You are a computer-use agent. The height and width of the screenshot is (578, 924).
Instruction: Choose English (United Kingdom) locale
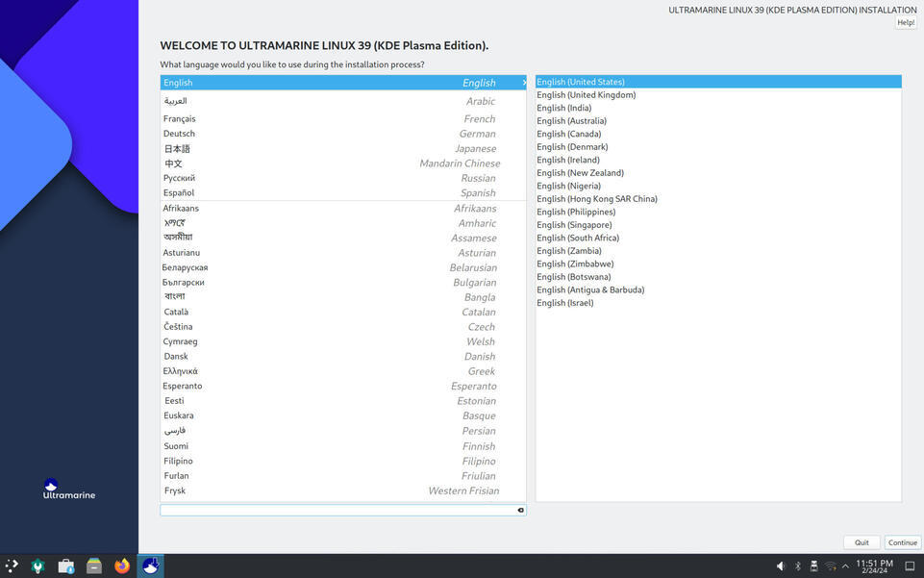pyautogui.click(x=718, y=95)
